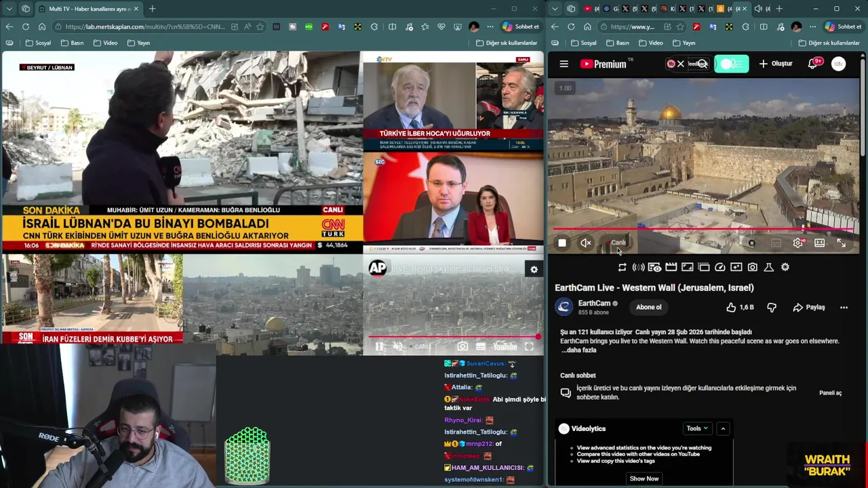Click the speedometer playback speed icon below the player
This screenshot has height=488, width=868.
(720, 267)
